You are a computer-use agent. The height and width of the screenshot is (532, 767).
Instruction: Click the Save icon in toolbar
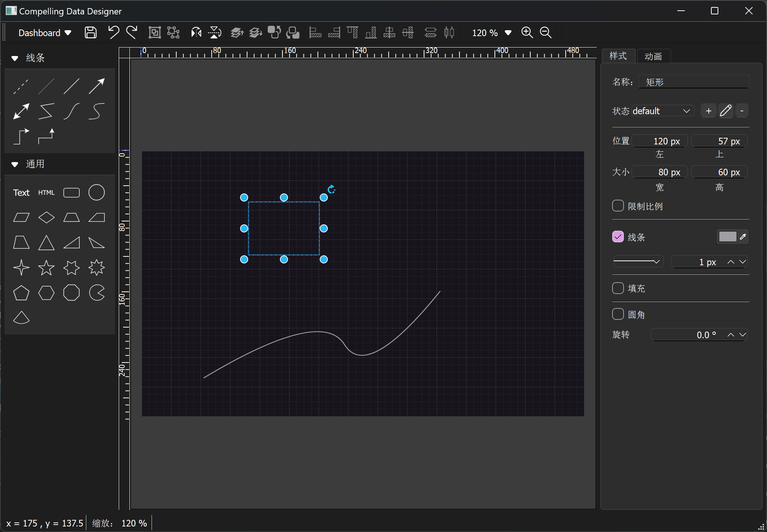point(90,32)
